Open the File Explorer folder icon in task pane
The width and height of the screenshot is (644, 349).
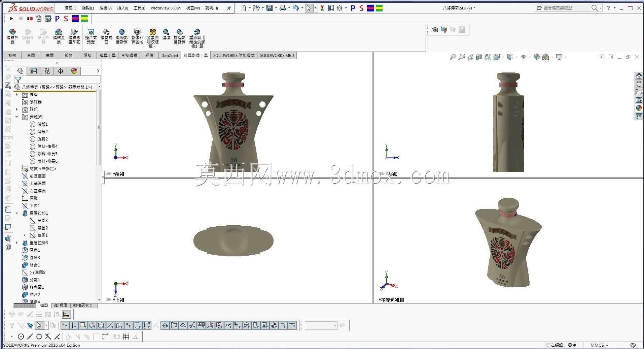639,92
